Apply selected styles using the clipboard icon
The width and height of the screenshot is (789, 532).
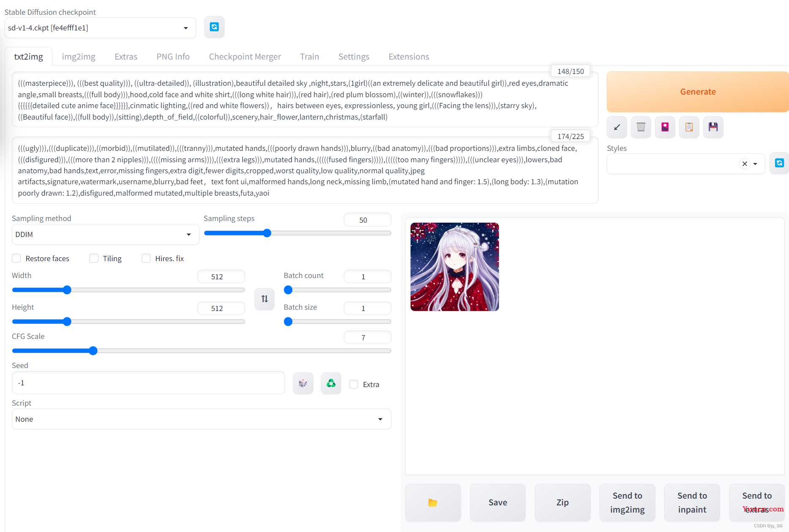click(x=689, y=127)
